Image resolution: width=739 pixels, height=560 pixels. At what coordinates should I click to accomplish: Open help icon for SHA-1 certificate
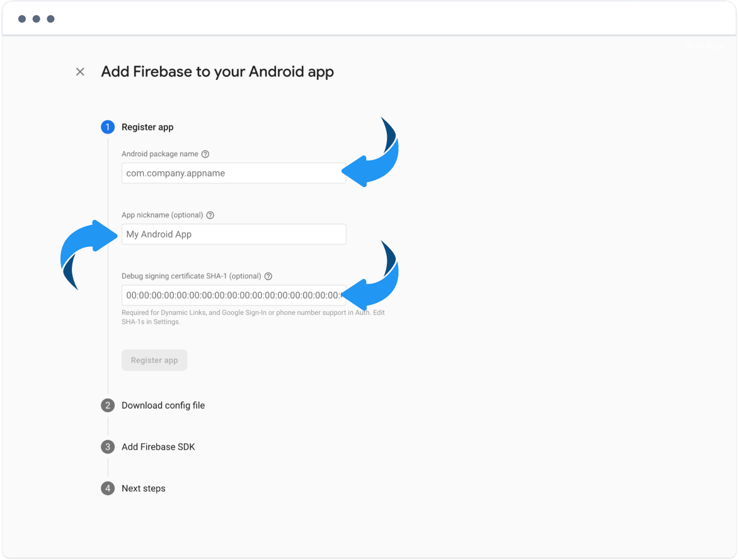click(268, 277)
